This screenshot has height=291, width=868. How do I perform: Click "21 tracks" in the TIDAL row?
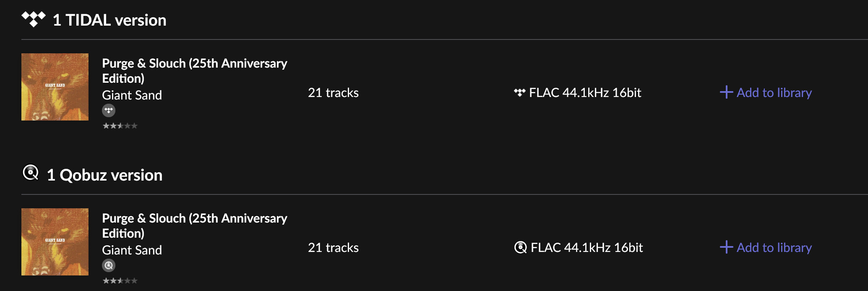333,92
